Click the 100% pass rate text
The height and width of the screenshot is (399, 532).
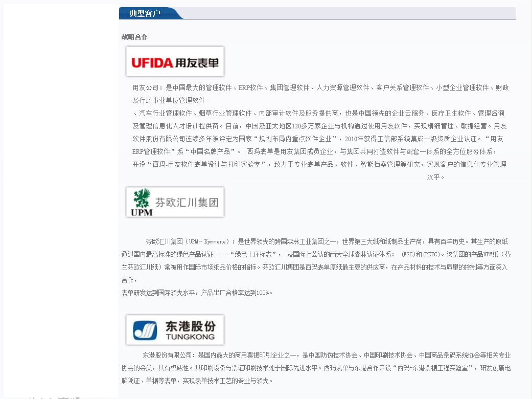[x=264, y=293]
